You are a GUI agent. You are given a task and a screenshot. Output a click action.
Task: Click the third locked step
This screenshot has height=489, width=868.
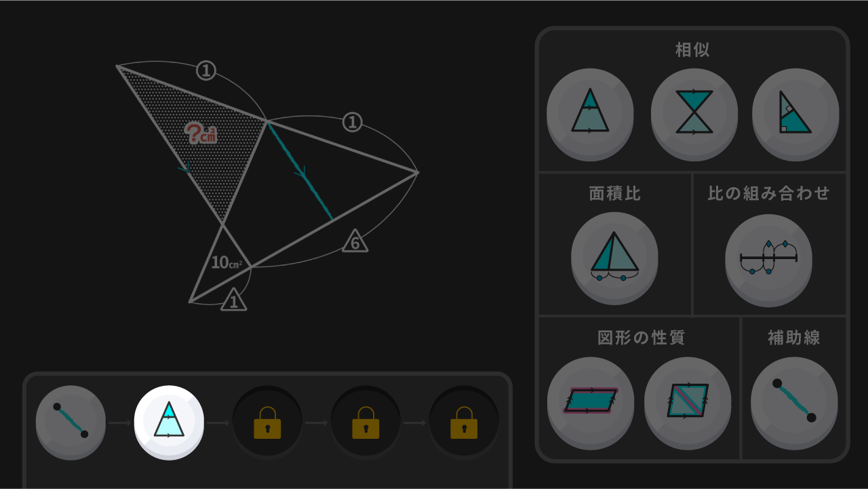click(267, 423)
